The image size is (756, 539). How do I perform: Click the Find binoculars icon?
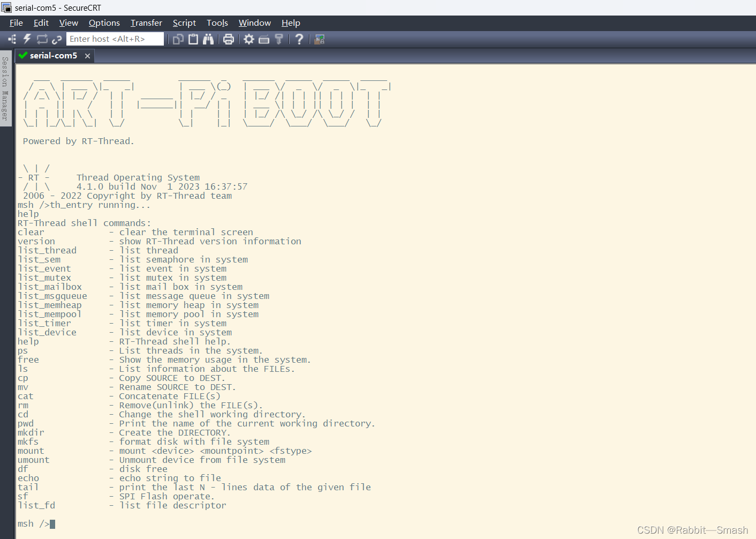point(208,39)
